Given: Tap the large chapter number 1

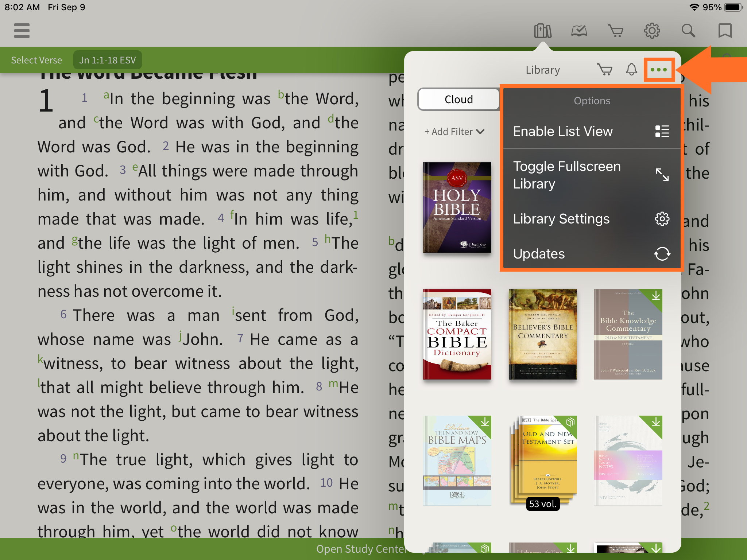Looking at the screenshot, I should (x=46, y=101).
